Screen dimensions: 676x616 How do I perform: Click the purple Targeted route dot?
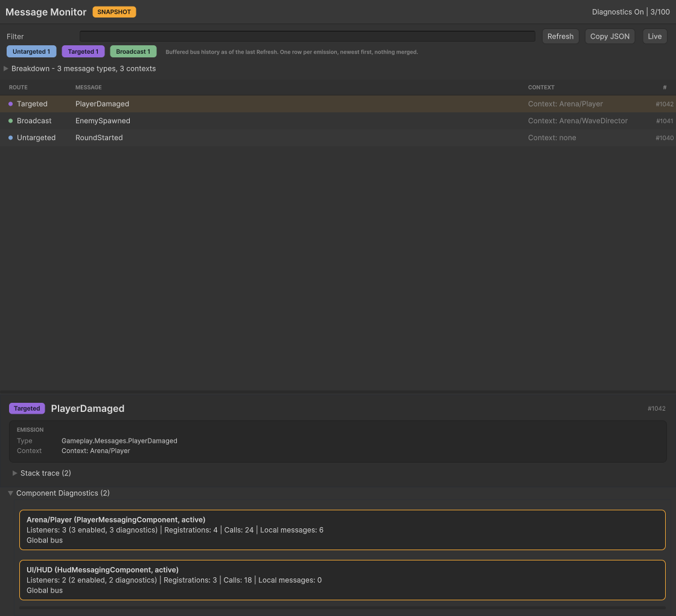click(11, 104)
